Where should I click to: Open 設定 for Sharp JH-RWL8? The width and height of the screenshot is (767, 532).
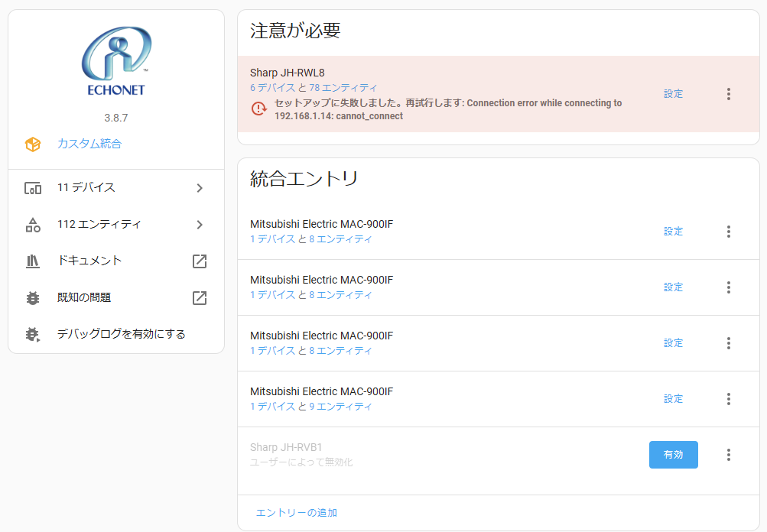click(673, 94)
